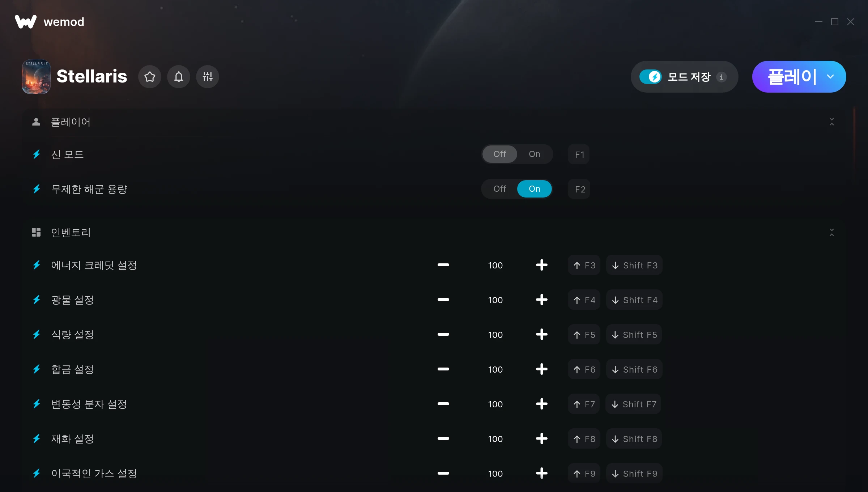Decrease 광물 설정 with minus icon
Image resolution: width=868 pixels, height=492 pixels.
tap(443, 300)
